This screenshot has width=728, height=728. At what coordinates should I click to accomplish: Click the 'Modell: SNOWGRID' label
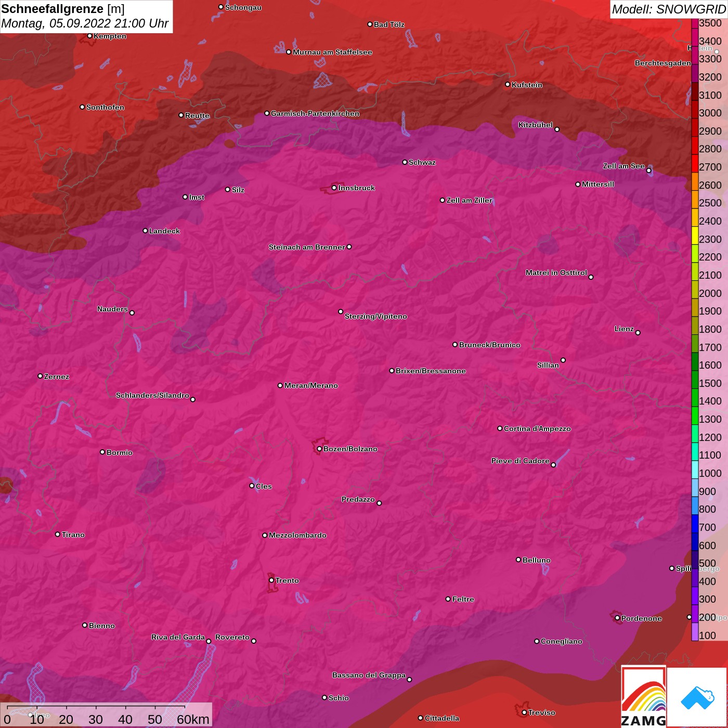click(668, 9)
